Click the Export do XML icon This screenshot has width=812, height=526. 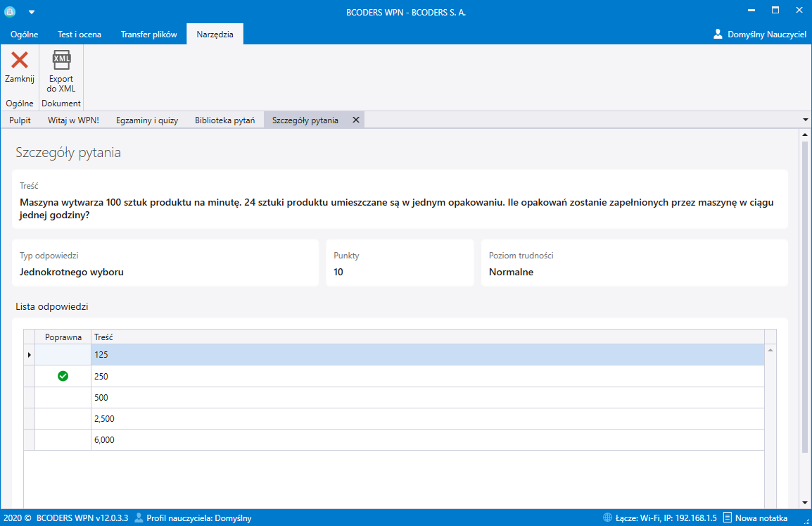pyautogui.click(x=61, y=60)
